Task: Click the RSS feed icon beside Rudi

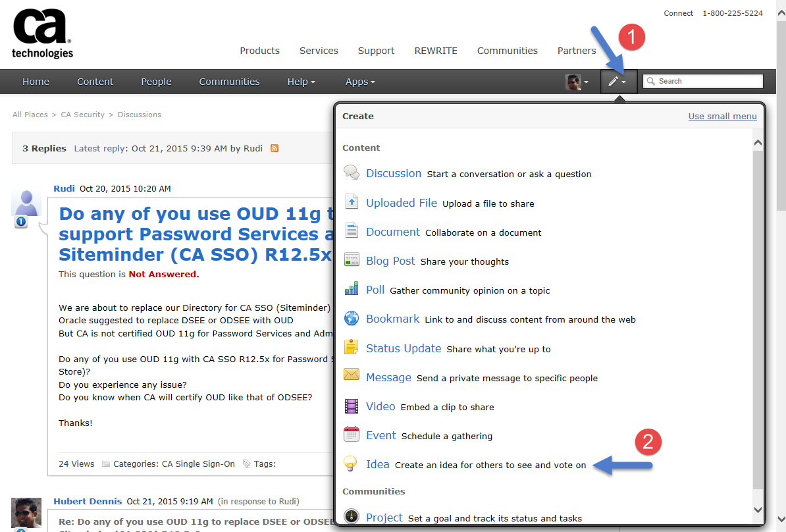Action: click(275, 148)
